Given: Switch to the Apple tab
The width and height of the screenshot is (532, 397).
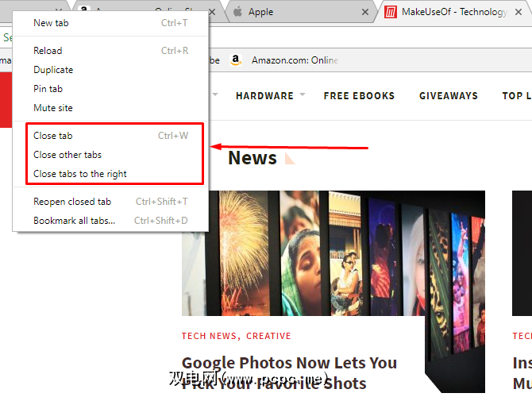Looking at the screenshot, I should click(x=300, y=12).
